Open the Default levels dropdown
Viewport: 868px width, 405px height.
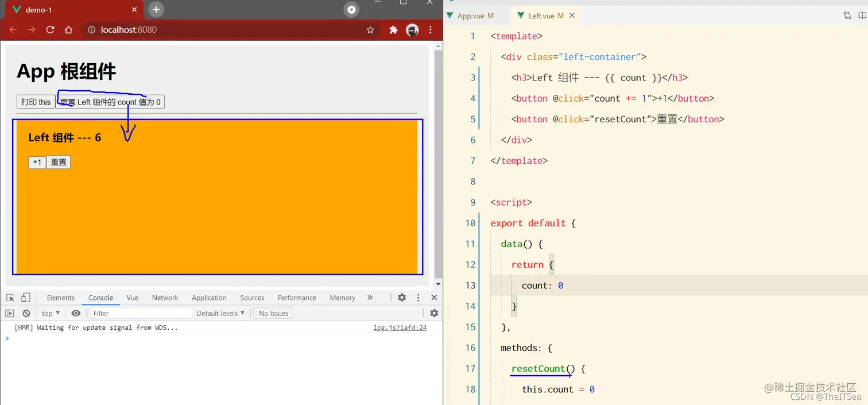[220, 313]
